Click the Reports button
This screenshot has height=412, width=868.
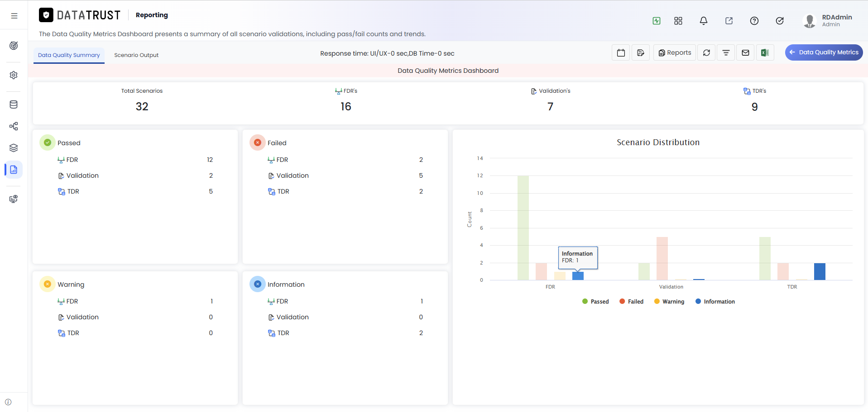pos(675,52)
